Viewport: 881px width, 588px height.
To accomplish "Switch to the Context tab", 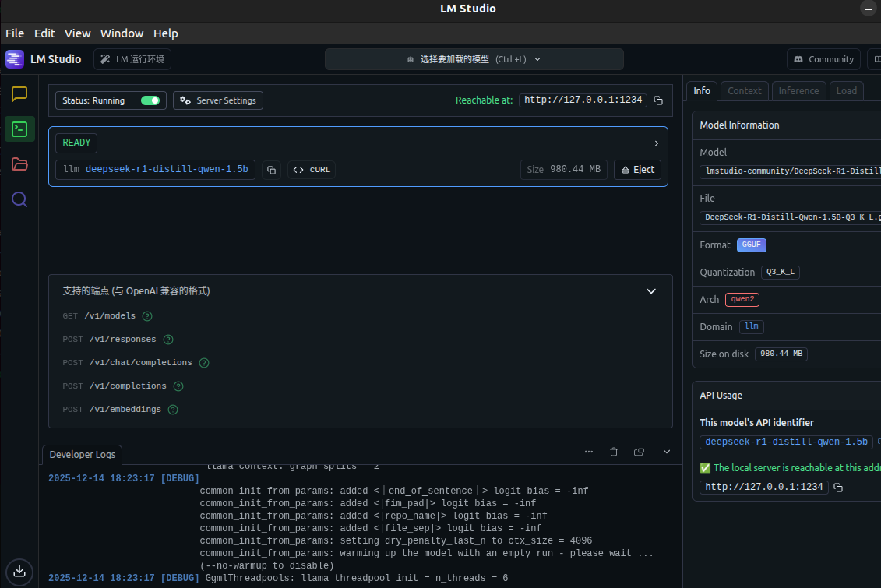I will coord(745,91).
